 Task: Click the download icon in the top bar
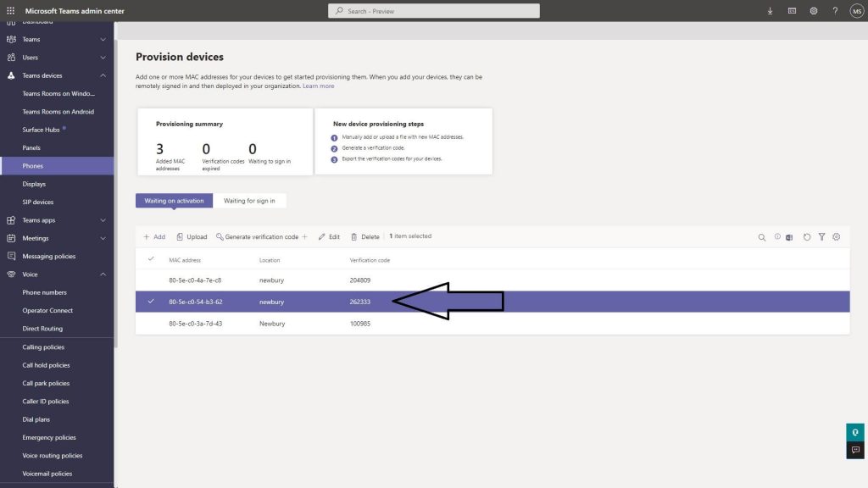click(x=770, y=10)
